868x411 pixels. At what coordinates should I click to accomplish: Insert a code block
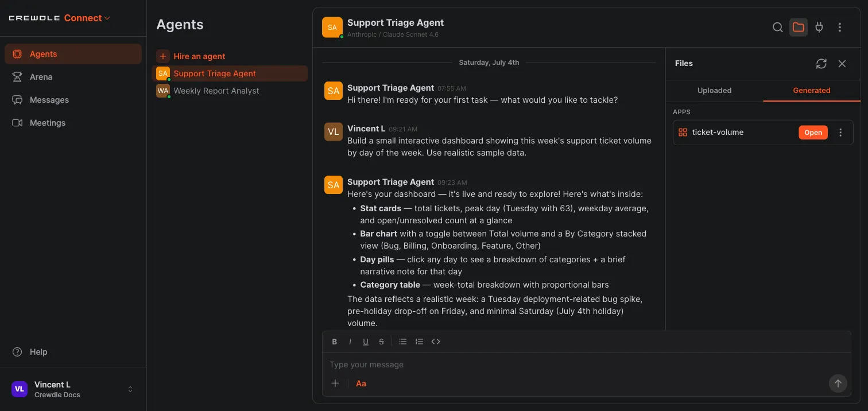436,342
